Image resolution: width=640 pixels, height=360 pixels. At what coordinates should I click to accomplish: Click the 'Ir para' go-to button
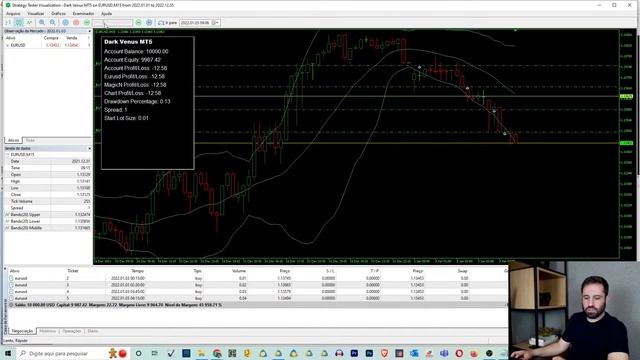167,23
